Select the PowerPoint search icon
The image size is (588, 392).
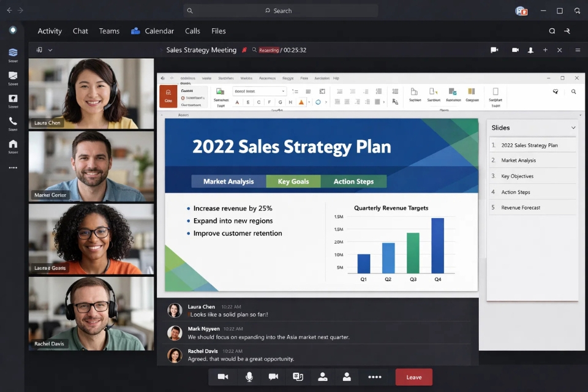pos(573,91)
